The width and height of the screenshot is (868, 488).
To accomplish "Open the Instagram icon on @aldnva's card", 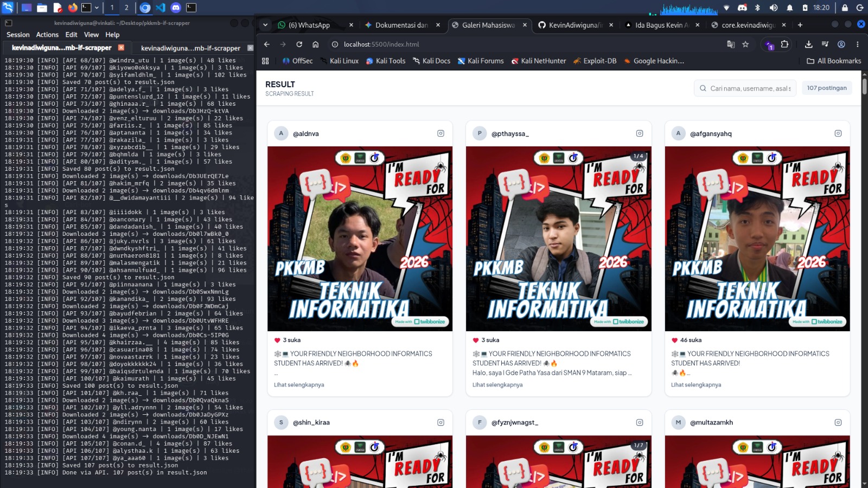I will (441, 133).
